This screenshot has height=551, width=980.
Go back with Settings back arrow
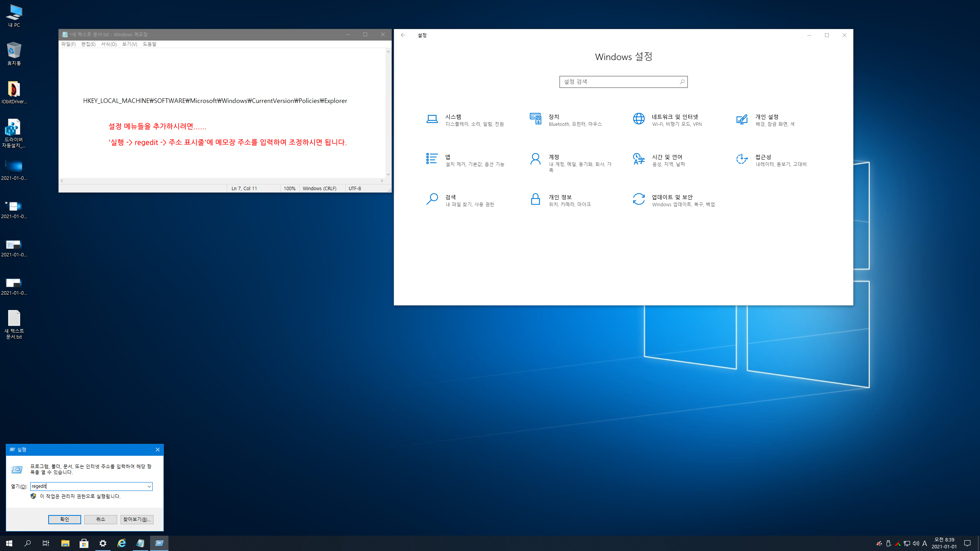403,35
